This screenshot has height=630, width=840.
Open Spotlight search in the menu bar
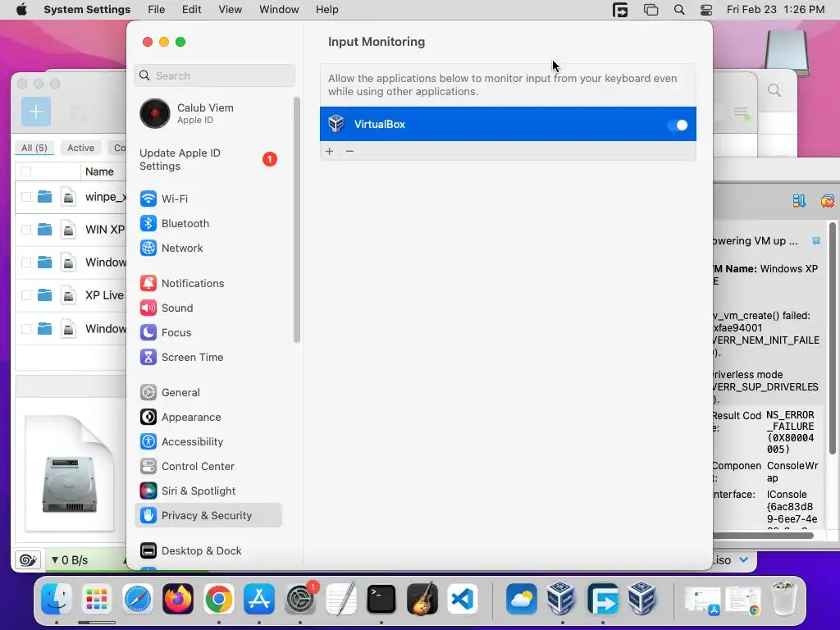coord(678,10)
